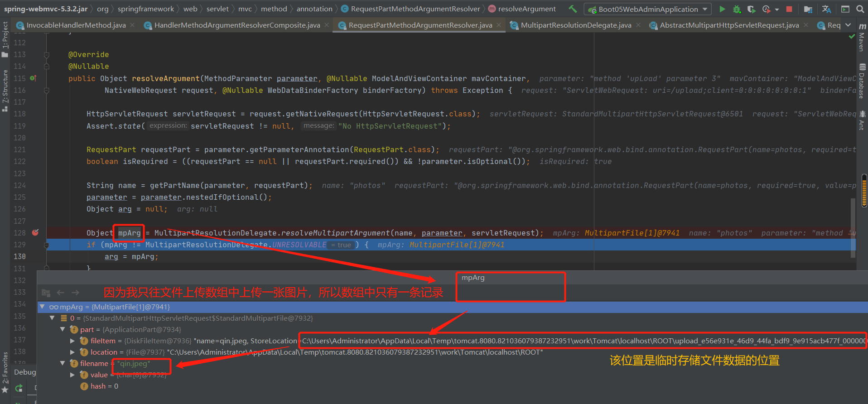This screenshot has width=868, height=404.
Task: Click the @Override annotation on line 113
Action: click(x=88, y=54)
